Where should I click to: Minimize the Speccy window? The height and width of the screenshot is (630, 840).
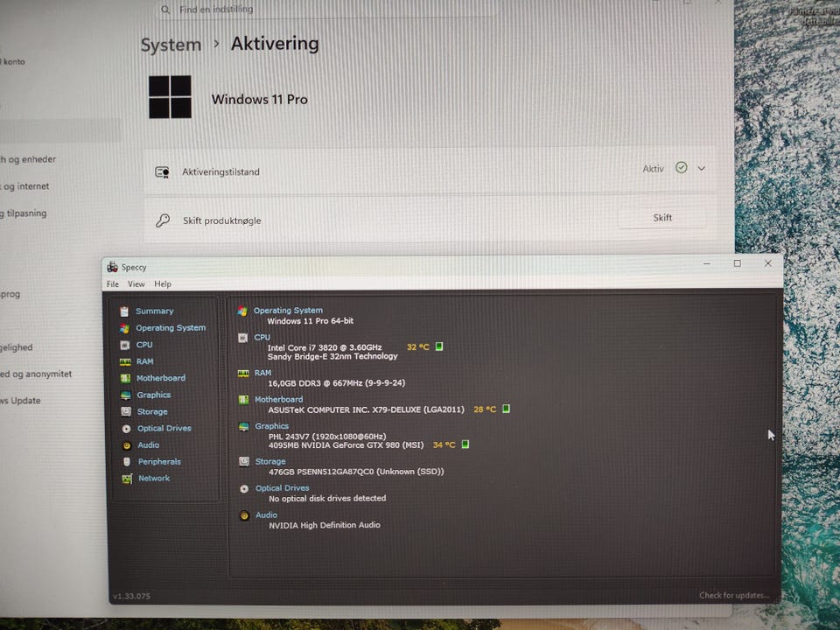click(707, 263)
